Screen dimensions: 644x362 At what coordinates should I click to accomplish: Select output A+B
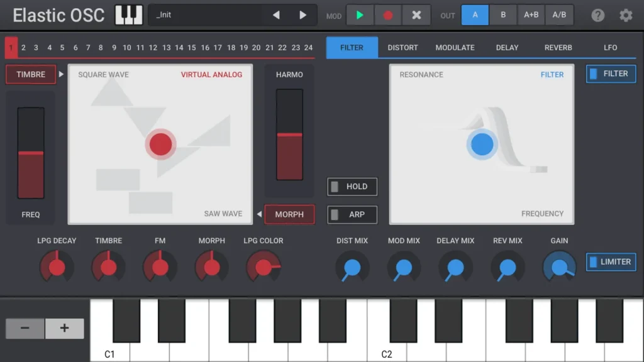pos(531,15)
